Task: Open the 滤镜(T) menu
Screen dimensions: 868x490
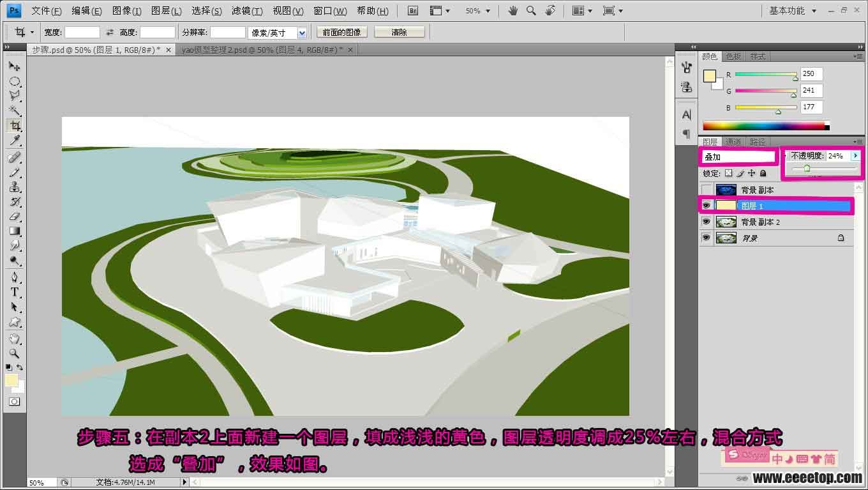Action: (x=247, y=11)
